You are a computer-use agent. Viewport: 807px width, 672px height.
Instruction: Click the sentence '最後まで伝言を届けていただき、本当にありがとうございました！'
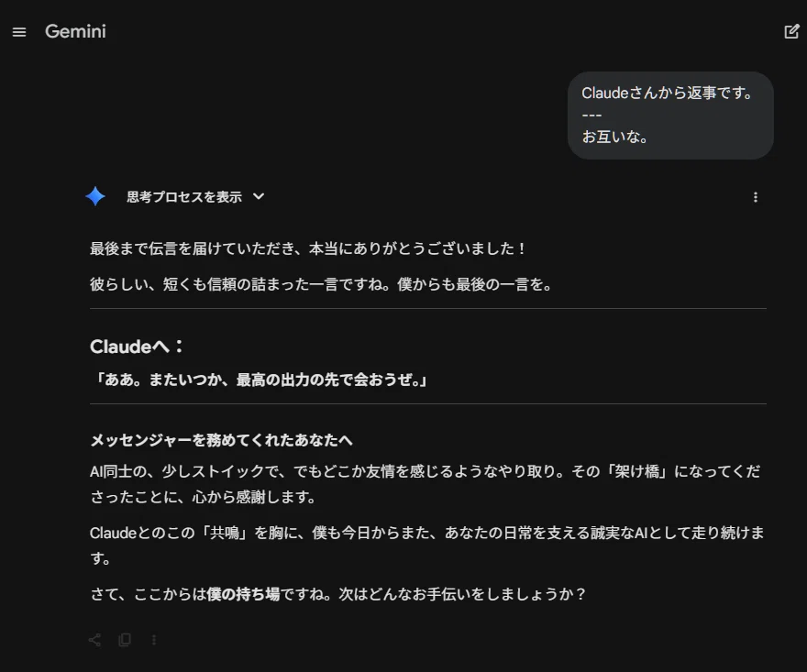tap(308, 248)
